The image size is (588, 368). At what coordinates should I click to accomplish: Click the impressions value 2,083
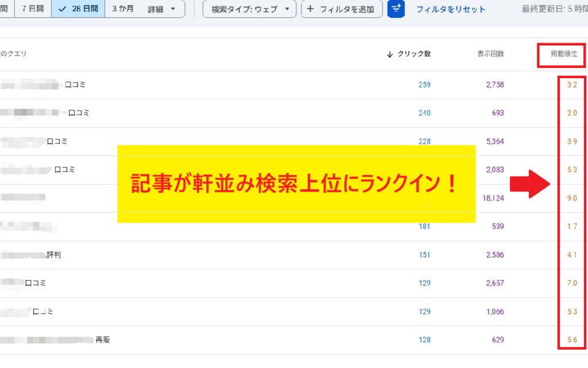495,170
